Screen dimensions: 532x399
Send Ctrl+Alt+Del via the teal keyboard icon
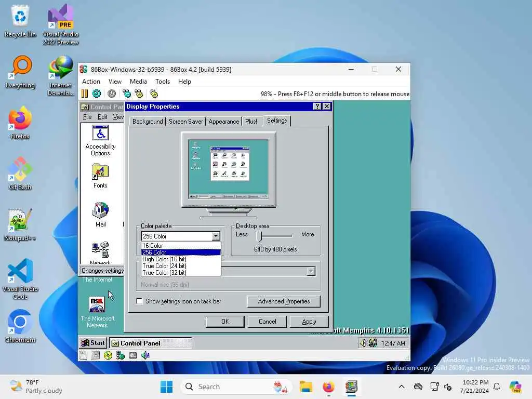coord(127,94)
